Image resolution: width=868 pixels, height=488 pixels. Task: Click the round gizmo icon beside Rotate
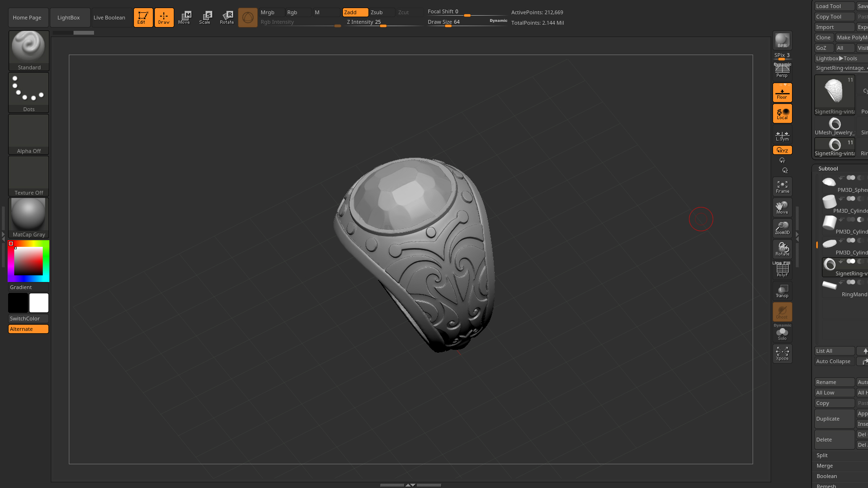point(247,18)
